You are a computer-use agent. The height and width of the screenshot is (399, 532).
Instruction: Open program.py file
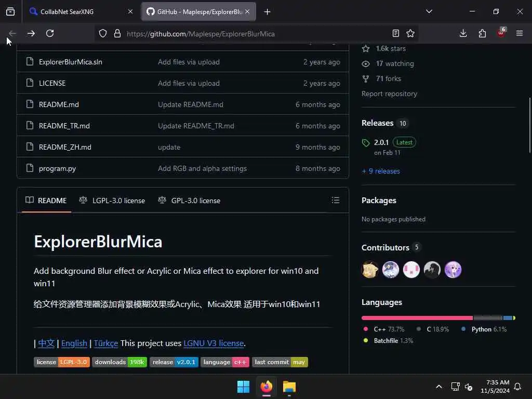pyautogui.click(x=57, y=169)
